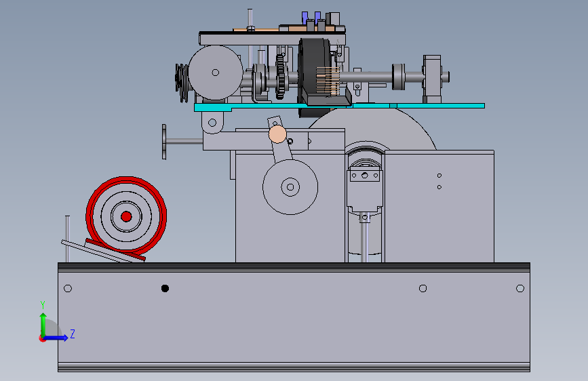Select the large gray disc's center hole at upper left
588x381 pixels.
click(215, 73)
